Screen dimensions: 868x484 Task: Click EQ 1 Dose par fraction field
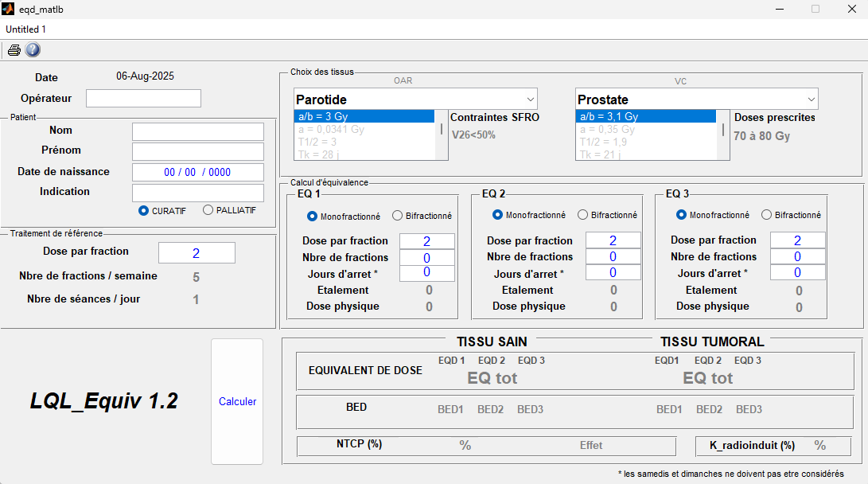click(x=426, y=241)
